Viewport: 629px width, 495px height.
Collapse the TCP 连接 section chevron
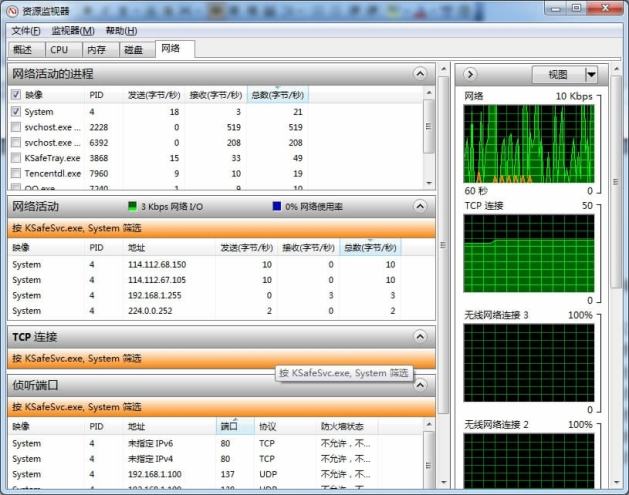420,336
